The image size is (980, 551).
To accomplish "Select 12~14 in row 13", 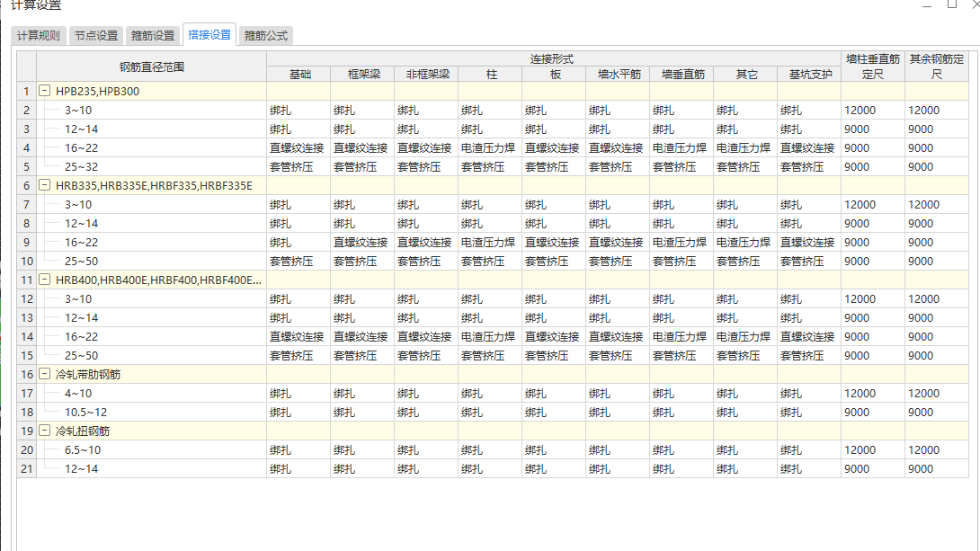I will [x=81, y=318].
